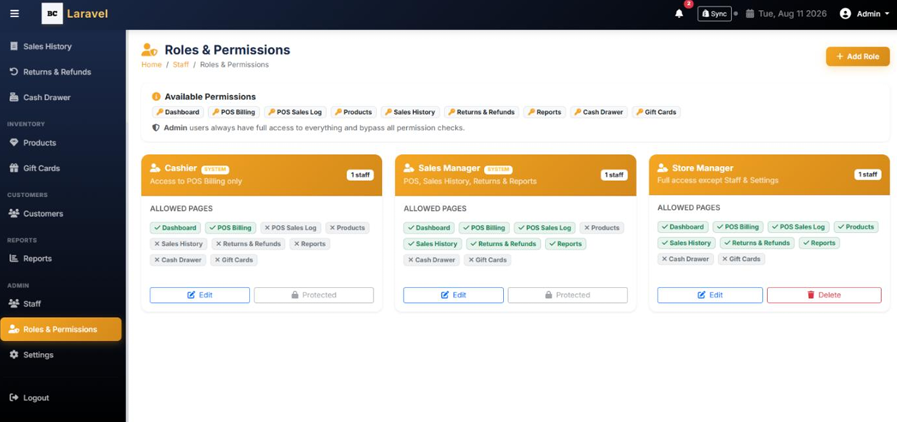
Task: Click Store Manager card's Products allowed tag
Action: pos(856,227)
